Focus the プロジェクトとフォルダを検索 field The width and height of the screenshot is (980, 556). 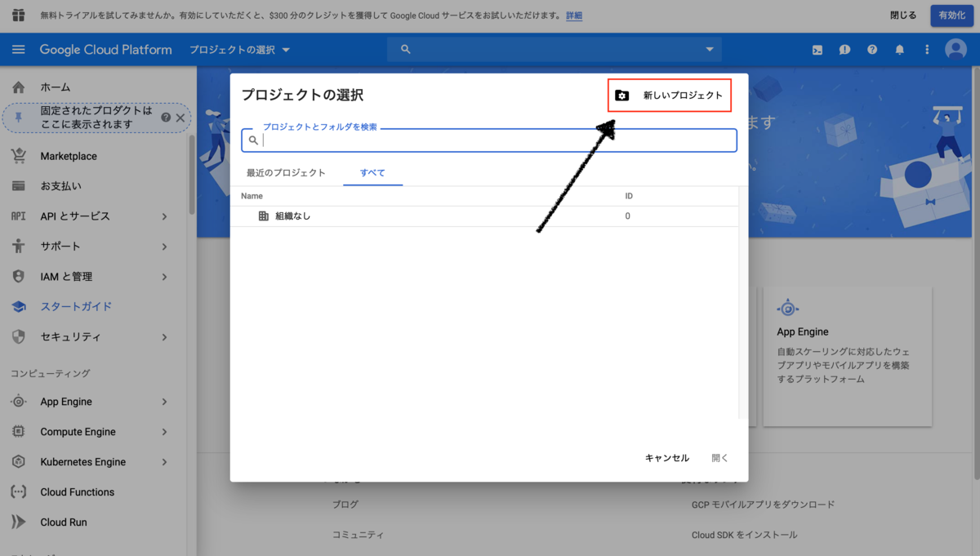point(489,140)
